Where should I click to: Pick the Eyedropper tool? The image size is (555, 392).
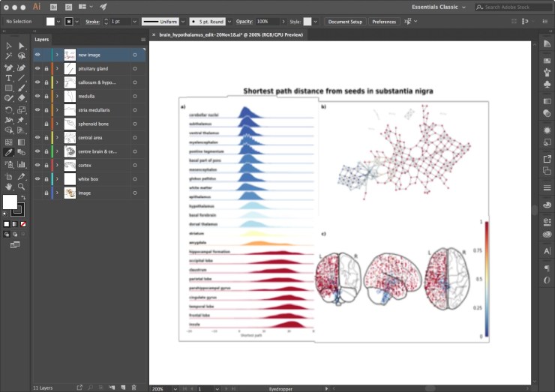tap(9, 152)
